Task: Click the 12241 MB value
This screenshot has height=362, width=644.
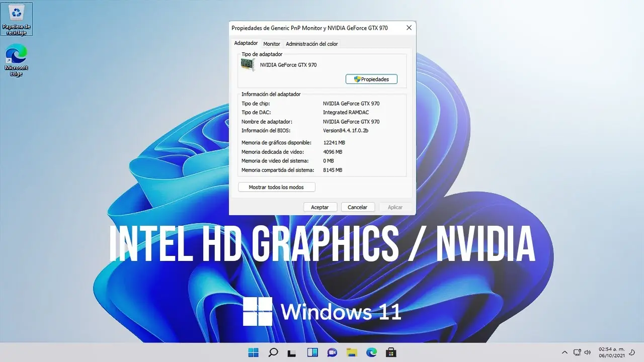Action: click(334, 143)
